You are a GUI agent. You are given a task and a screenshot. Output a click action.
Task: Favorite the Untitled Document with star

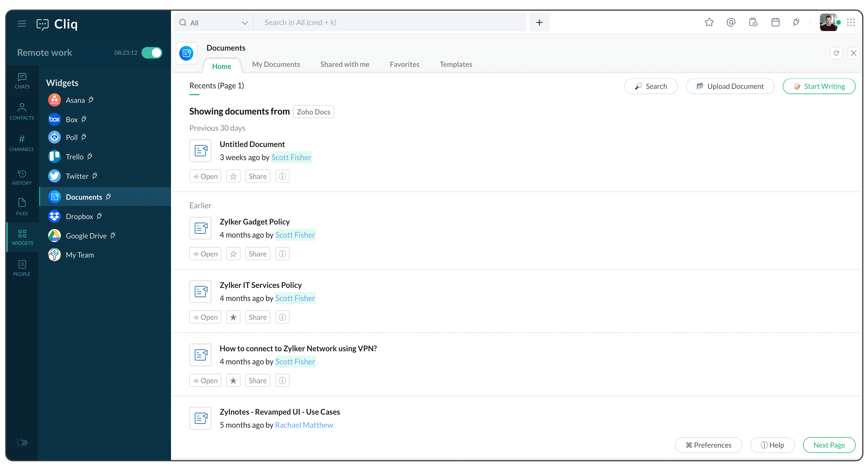(x=233, y=176)
